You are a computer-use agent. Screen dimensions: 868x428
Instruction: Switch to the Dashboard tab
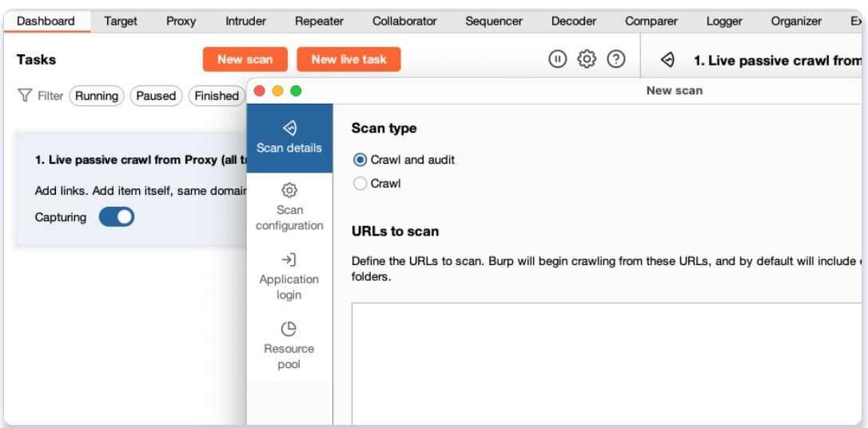pyautogui.click(x=46, y=21)
